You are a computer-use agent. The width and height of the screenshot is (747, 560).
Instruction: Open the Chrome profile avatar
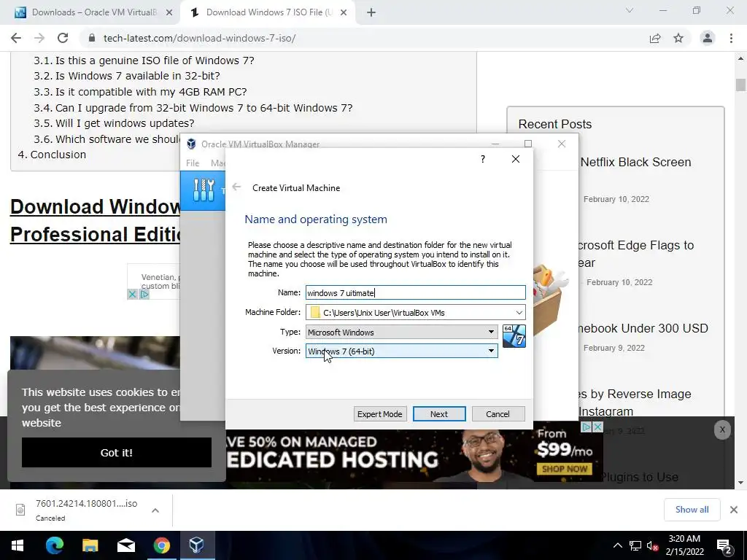[x=708, y=38]
